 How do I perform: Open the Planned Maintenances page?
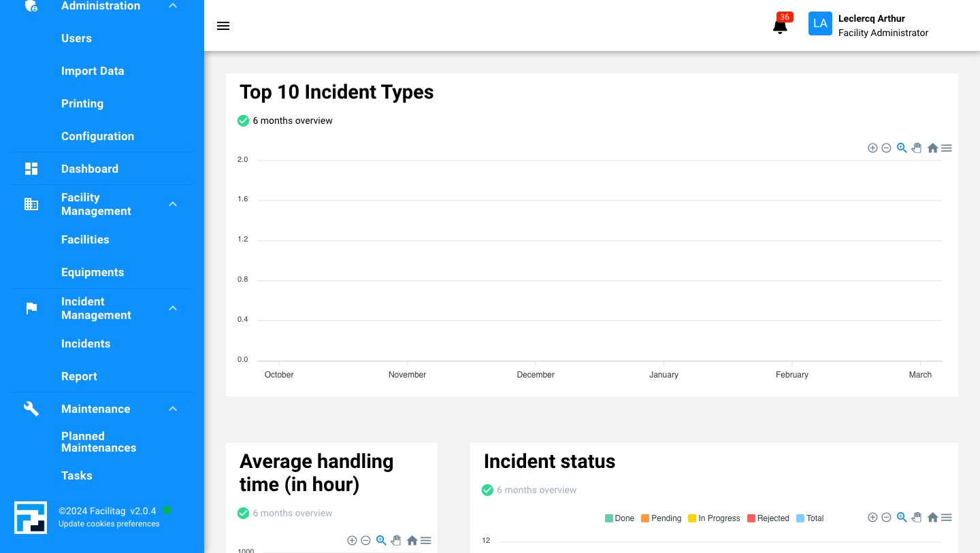(99, 442)
